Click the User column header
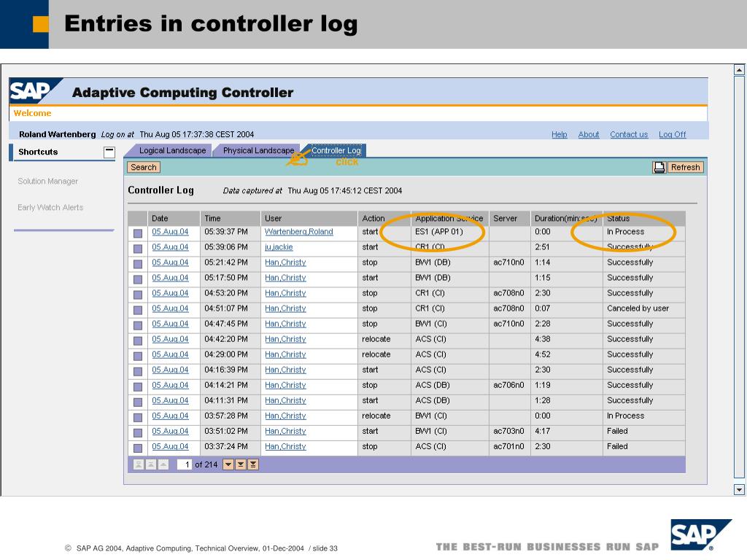Image resolution: width=747 pixels, height=560 pixels. pos(309,218)
